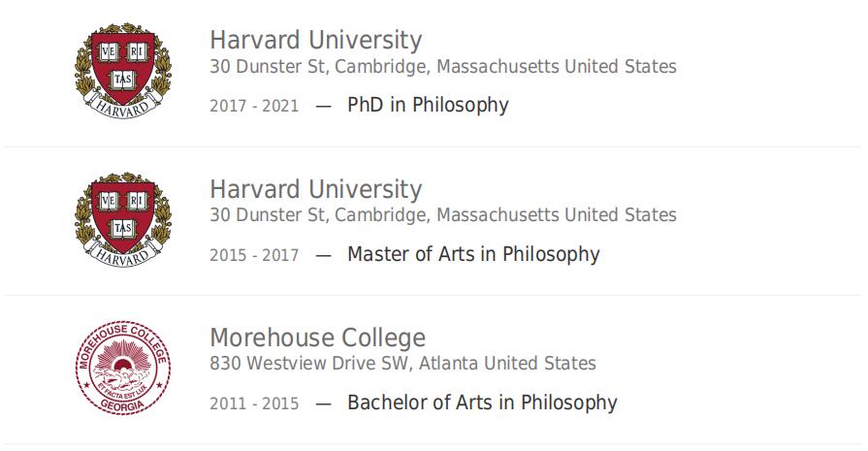Select the 2015 - 2017 date range
Viewport: 868px width, 451px height.
tap(254, 255)
